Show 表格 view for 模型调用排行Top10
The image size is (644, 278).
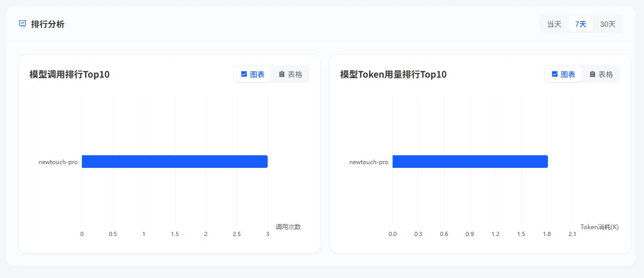tap(290, 74)
